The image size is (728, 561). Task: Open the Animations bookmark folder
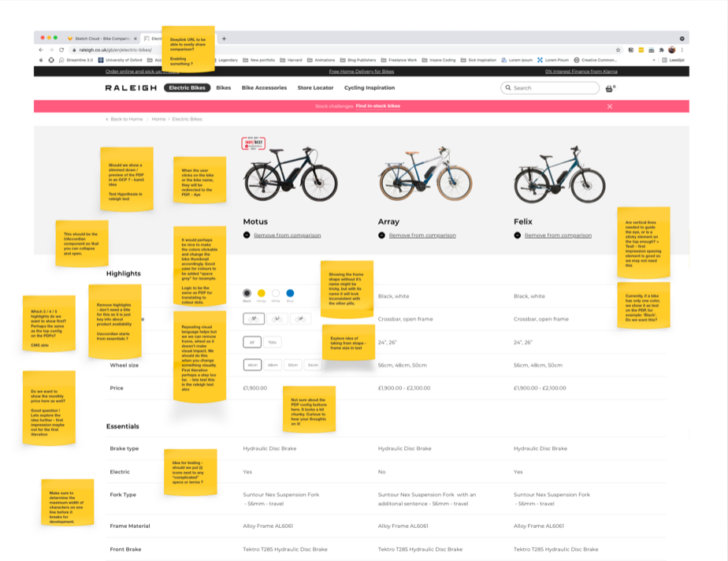click(x=321, y=60)
